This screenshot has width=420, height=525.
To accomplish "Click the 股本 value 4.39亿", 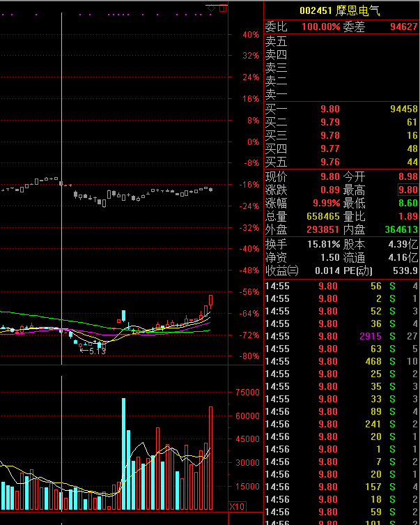I will click(403, 245).
